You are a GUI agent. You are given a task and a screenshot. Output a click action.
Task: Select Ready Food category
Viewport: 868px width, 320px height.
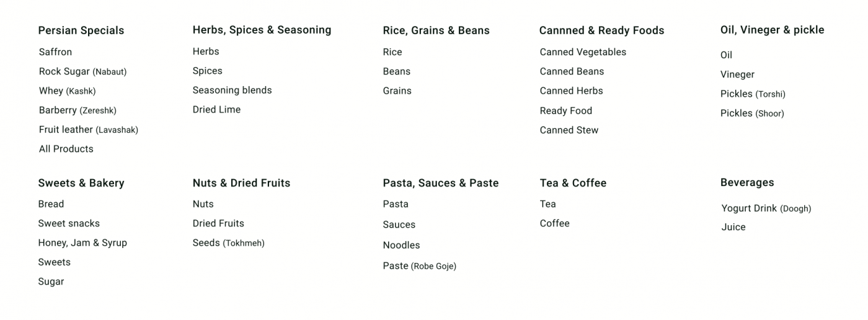tap(566, 110)
